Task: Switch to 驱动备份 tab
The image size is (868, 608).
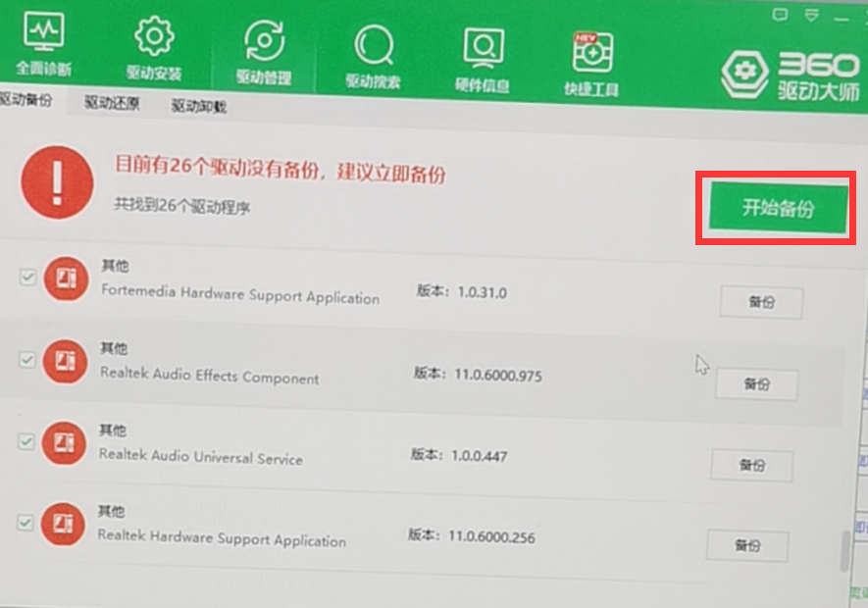Action: click(26, 100)
